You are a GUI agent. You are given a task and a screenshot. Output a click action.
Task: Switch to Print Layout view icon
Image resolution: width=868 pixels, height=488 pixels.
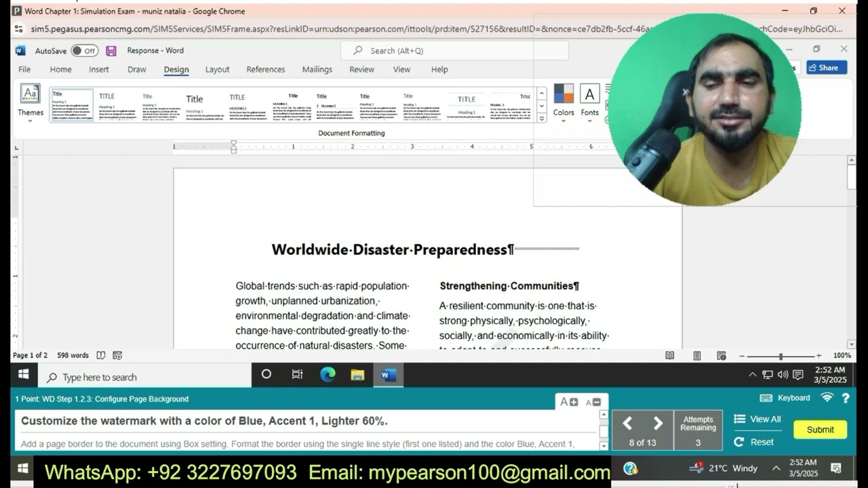697,355
